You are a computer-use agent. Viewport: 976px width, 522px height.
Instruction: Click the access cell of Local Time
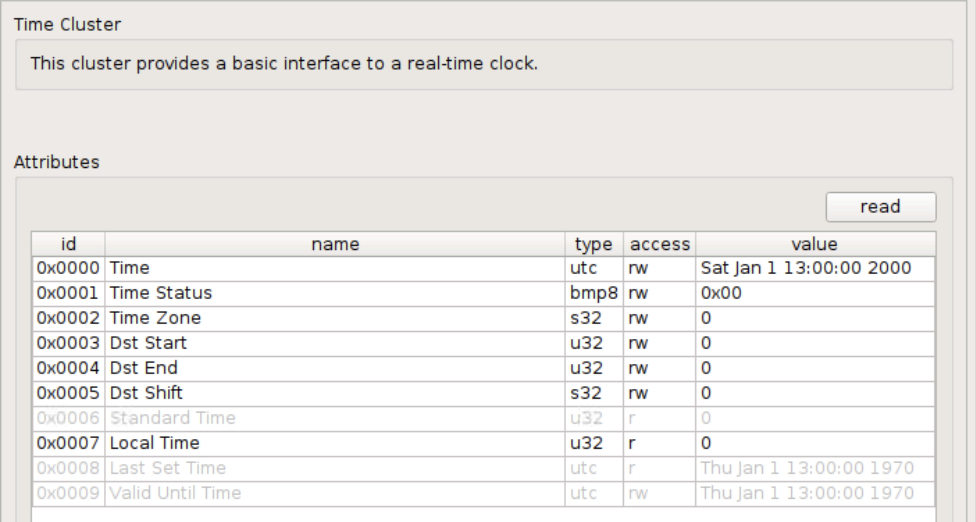[660, 443]
